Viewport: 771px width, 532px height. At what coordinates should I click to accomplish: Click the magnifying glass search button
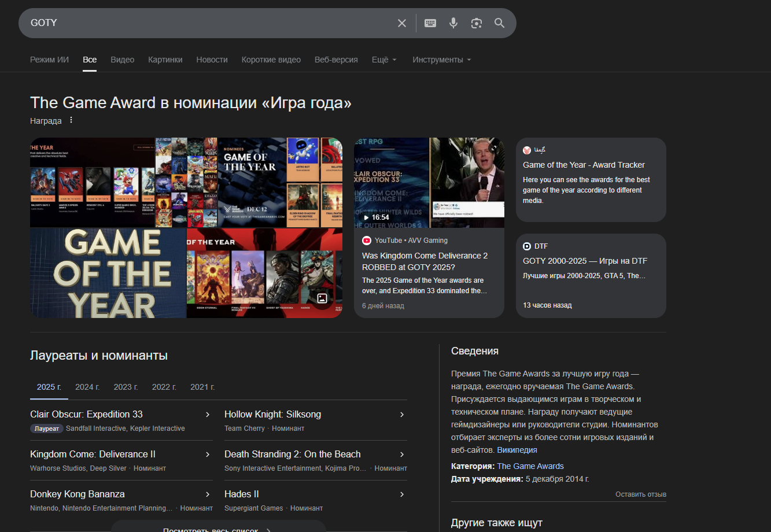pos(500,23)
